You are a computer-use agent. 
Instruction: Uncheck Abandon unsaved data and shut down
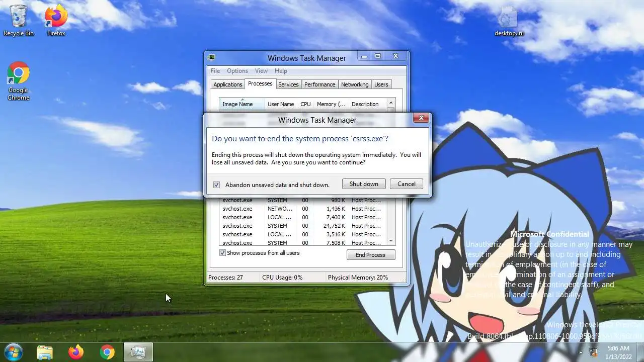click(216, 185)
